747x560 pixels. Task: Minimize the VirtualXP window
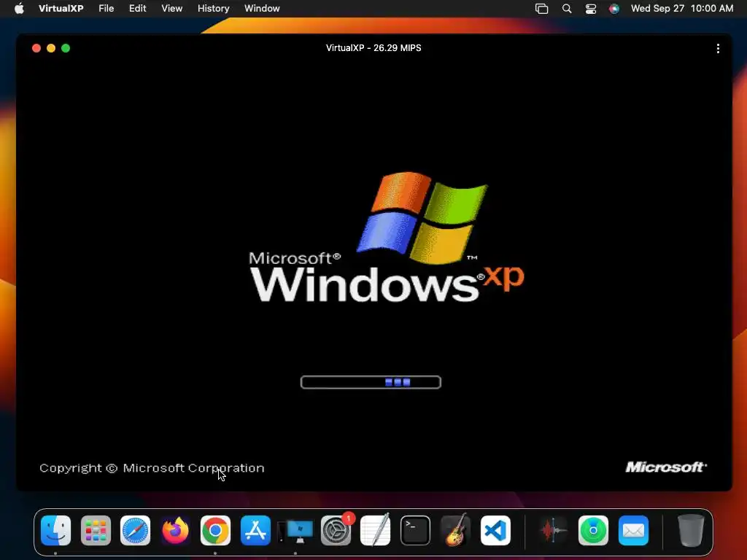(51, 48)
